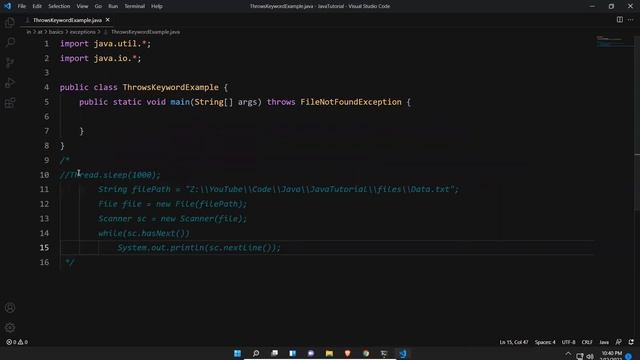This screenshot has height=360, width=640.
Task: Click 'Scanner sc = new Scanner(file);' line
Action: [x=173, y=219]
